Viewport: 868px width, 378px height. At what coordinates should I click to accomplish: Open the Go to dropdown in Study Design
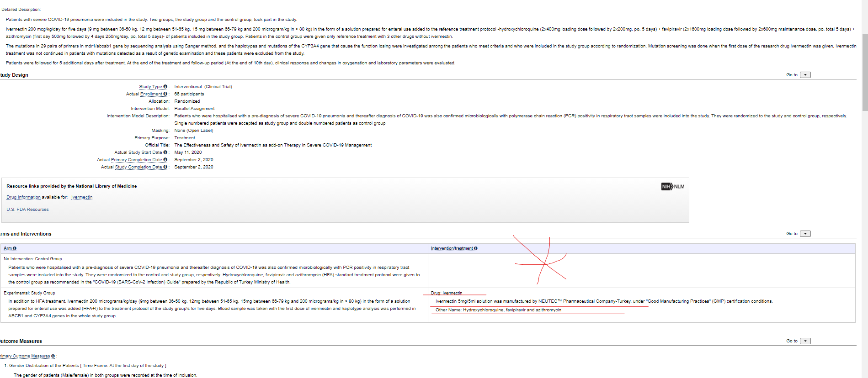point(805,75)
